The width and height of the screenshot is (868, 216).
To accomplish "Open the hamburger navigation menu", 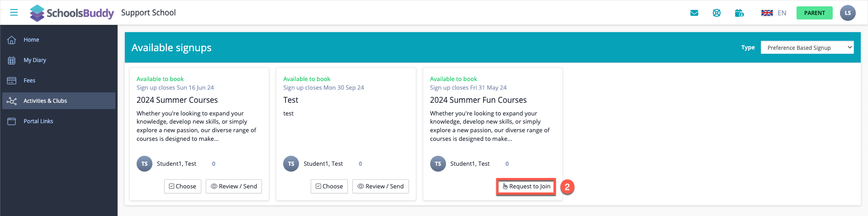I will (x=14, y=13).
